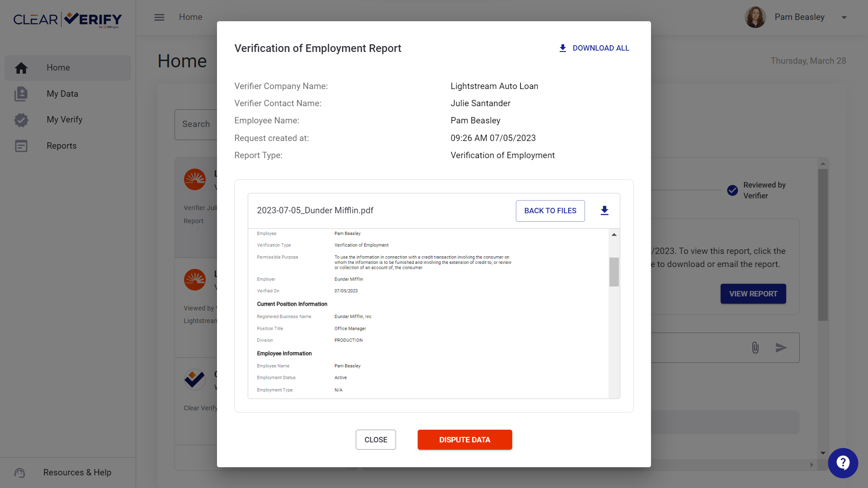The height and width of the screenshot is (488, 868).
Task: Click the file name 2023-07-05_Dunder Mifflin.pdf
Action: pyautogui.click(x=315, y=211)
